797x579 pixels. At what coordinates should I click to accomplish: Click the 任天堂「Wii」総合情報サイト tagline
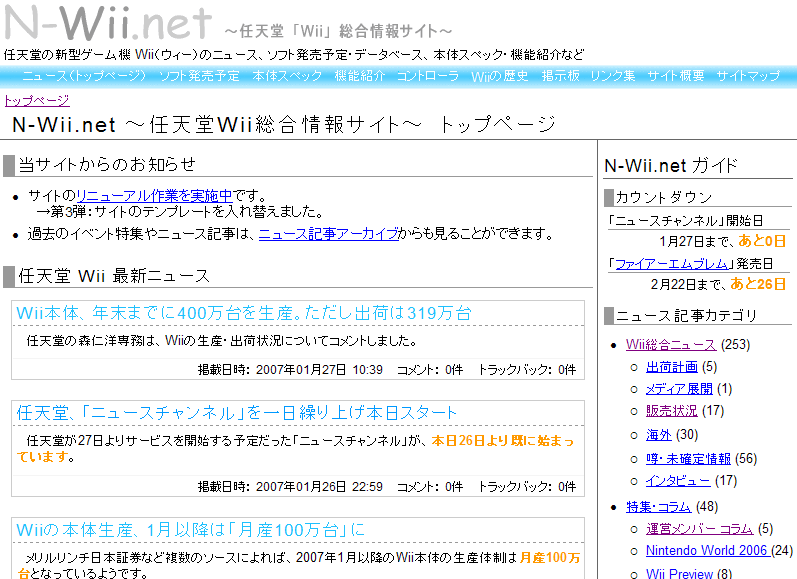click(x=338, y=32)
